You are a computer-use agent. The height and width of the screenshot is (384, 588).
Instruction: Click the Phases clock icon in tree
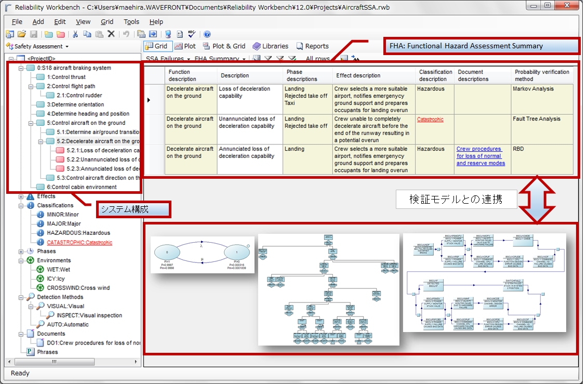point(30,251)
